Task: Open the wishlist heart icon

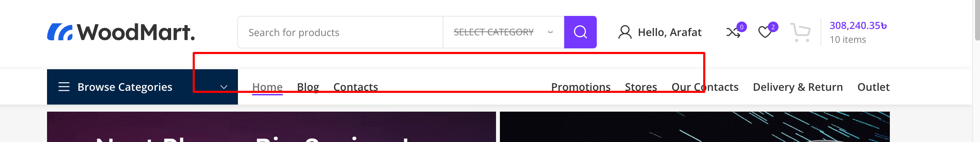Action: [x=765, y=32]
